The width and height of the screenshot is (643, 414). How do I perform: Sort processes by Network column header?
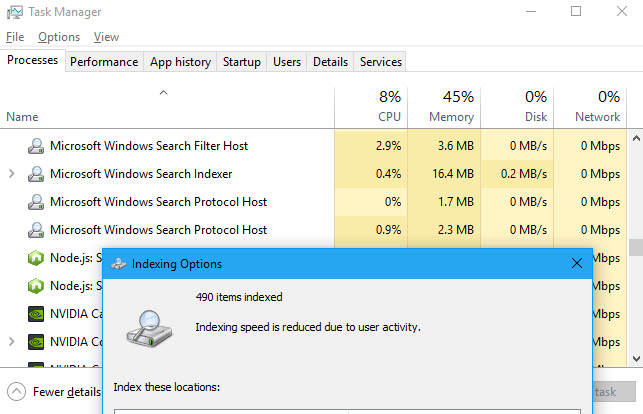coord(590,107)
